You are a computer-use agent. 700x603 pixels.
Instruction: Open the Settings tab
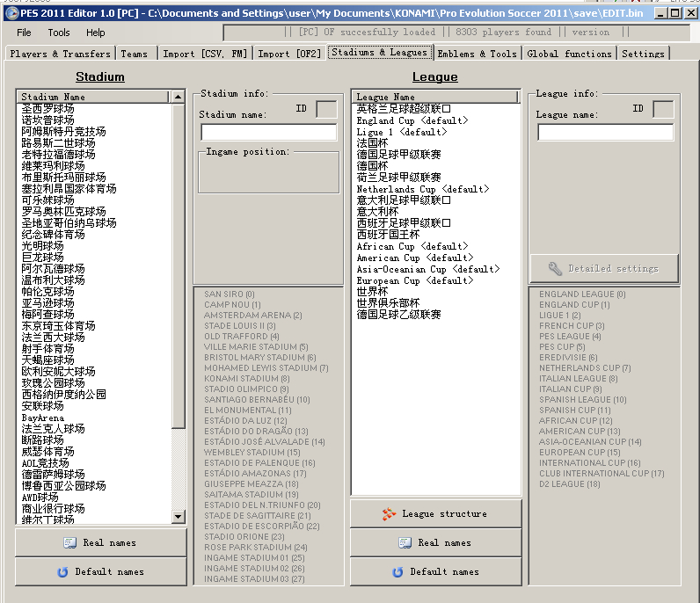644,54
